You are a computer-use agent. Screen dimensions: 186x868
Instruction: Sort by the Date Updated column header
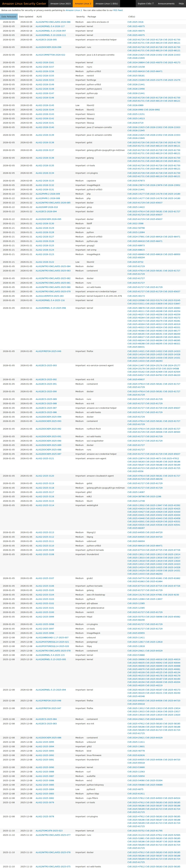(26, 16)
